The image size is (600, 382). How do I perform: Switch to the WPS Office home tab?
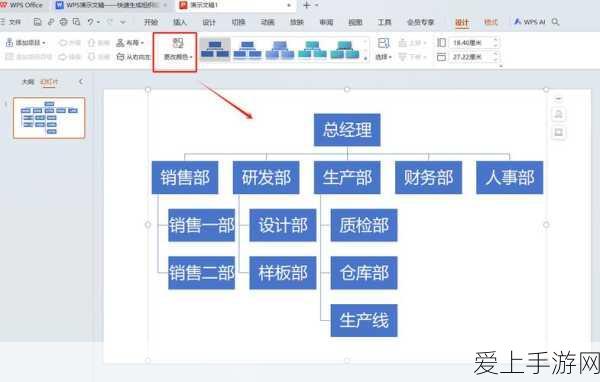click(22, 5)
